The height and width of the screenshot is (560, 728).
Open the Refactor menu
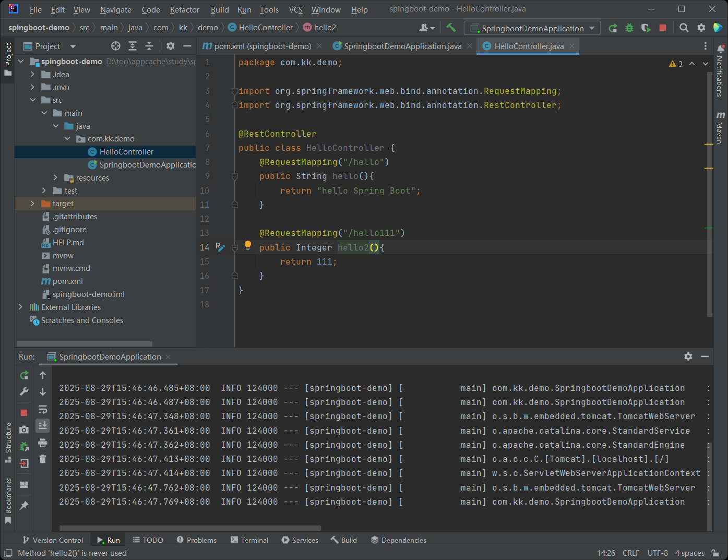[185, 9]
